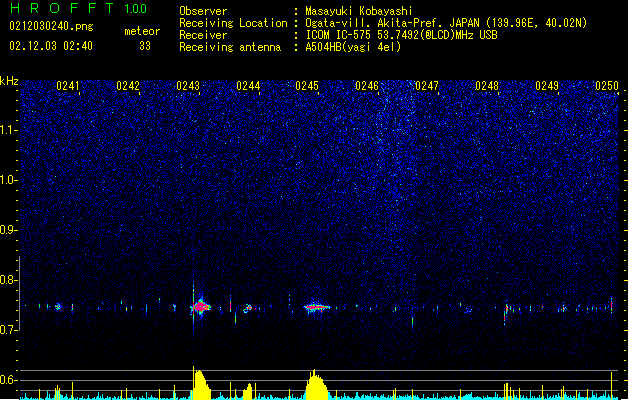
Task: Click the 'meteor' label
Action: (142, 31)
